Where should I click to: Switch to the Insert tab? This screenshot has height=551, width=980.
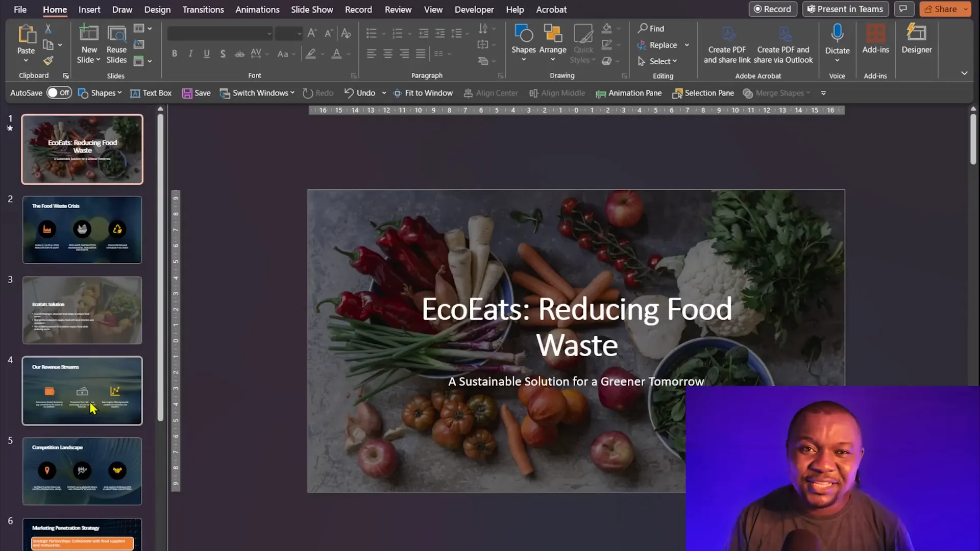(89, 9)
